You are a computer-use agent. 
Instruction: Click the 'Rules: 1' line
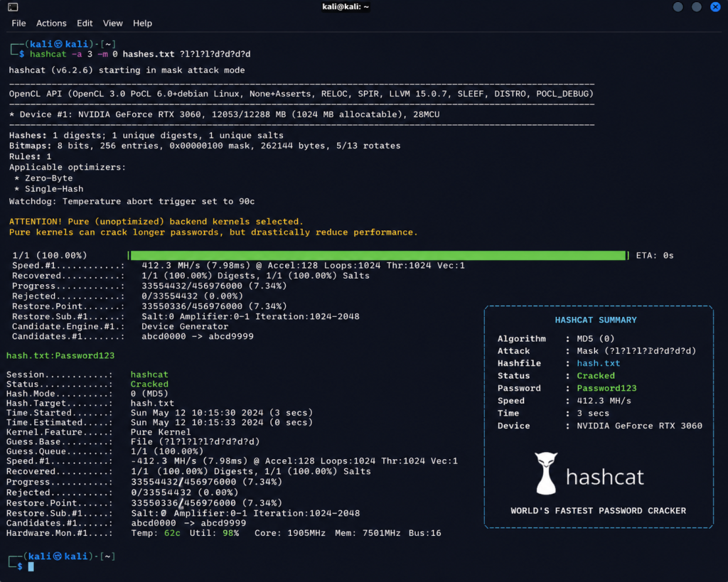point(30,156)
